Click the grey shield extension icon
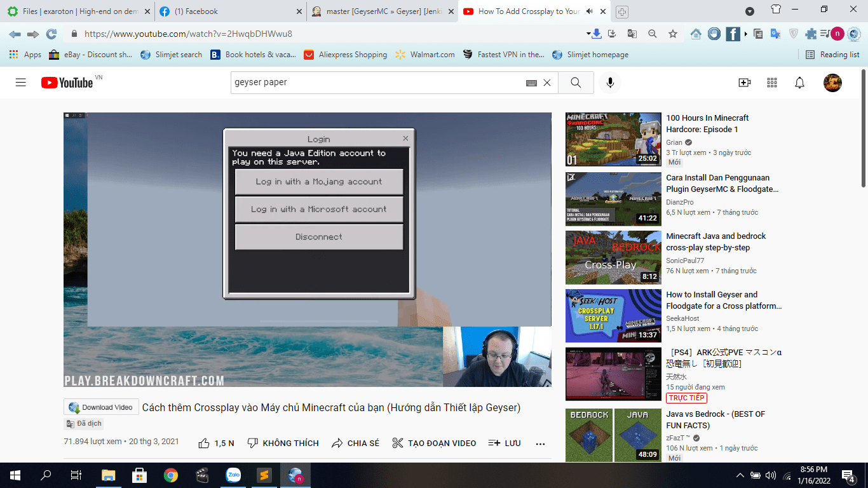868x488 pixels. click(793, 34)
